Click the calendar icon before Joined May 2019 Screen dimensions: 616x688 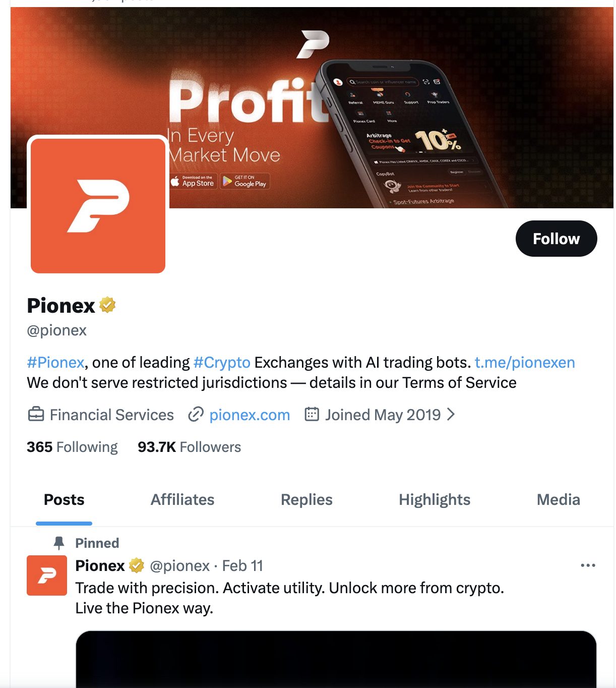[x=312, y=415]
